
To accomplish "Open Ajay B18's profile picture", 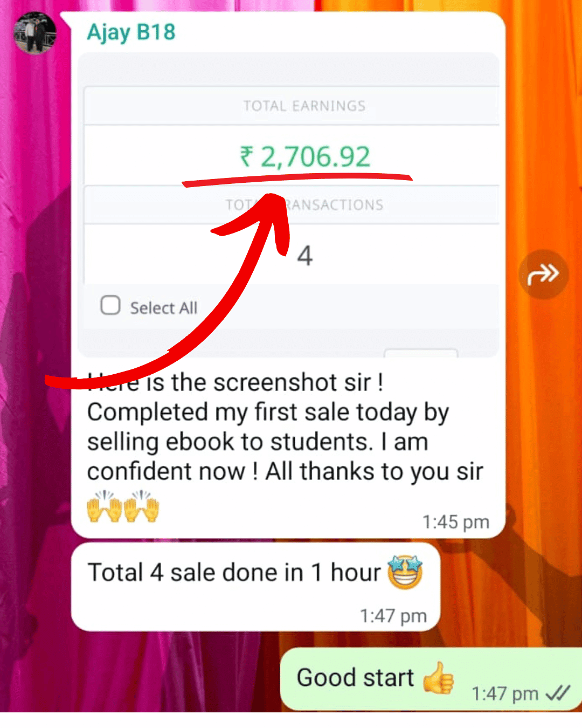I will (35, 33).
